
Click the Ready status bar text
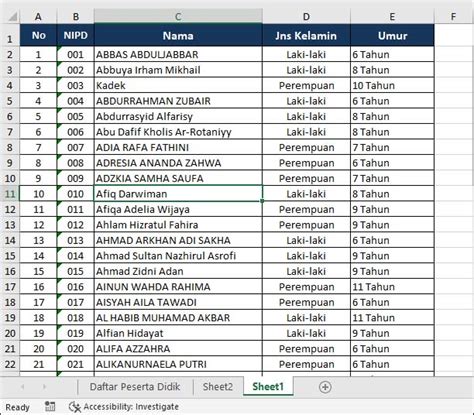click(x=17, y=407)
